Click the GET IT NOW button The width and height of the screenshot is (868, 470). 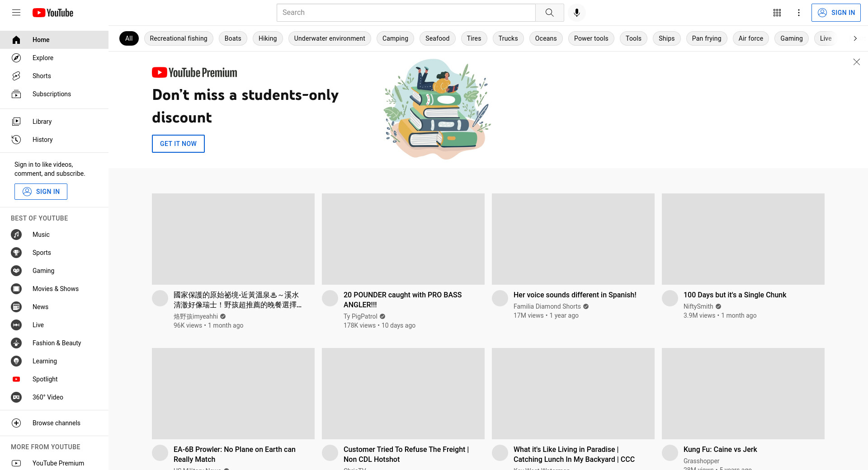(178, 144)
